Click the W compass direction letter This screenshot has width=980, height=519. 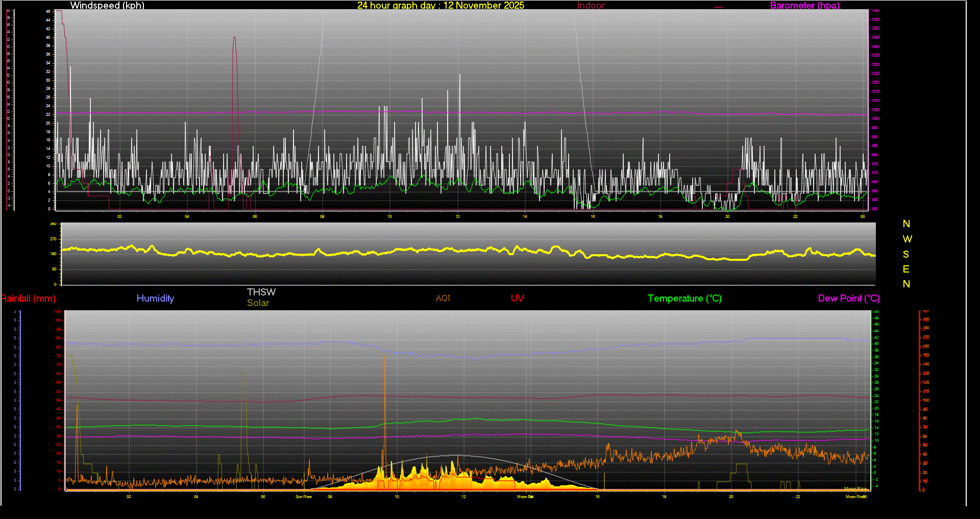[x=907, y=239]
